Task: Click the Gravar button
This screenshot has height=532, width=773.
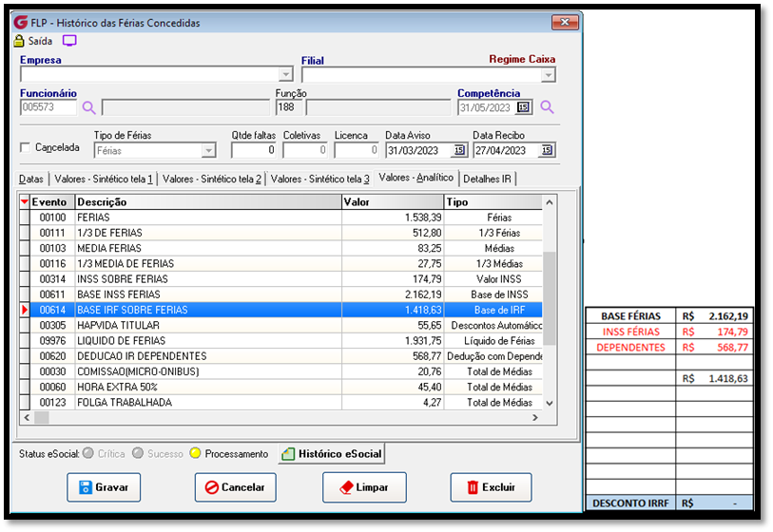Action: (x=104, y=487)
